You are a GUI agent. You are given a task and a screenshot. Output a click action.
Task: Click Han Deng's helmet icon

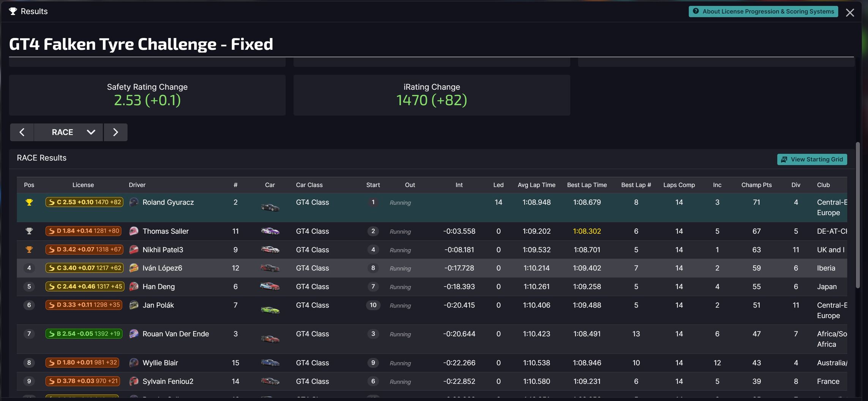pos(134,287)
